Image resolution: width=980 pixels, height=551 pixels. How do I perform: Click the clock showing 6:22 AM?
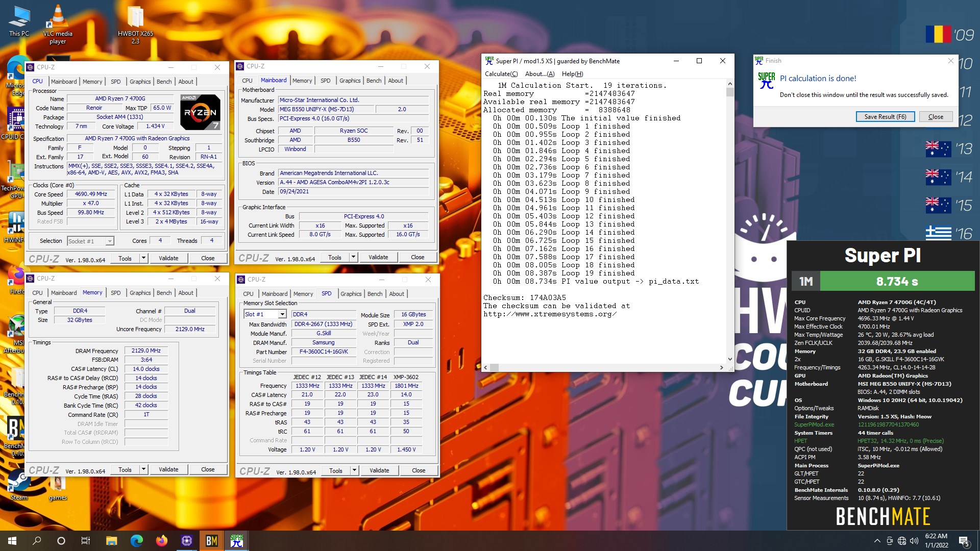pos(936,536)
